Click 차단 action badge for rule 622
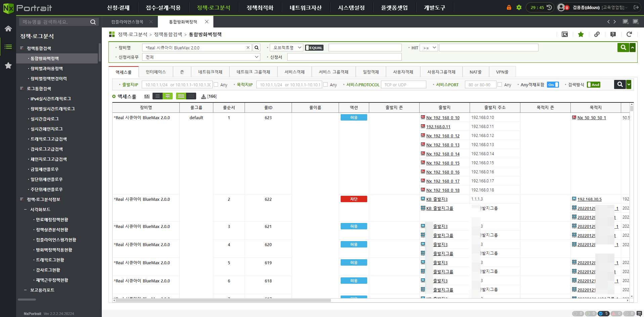The height and width of the screenshot is (317, 644). pos(354,199)
